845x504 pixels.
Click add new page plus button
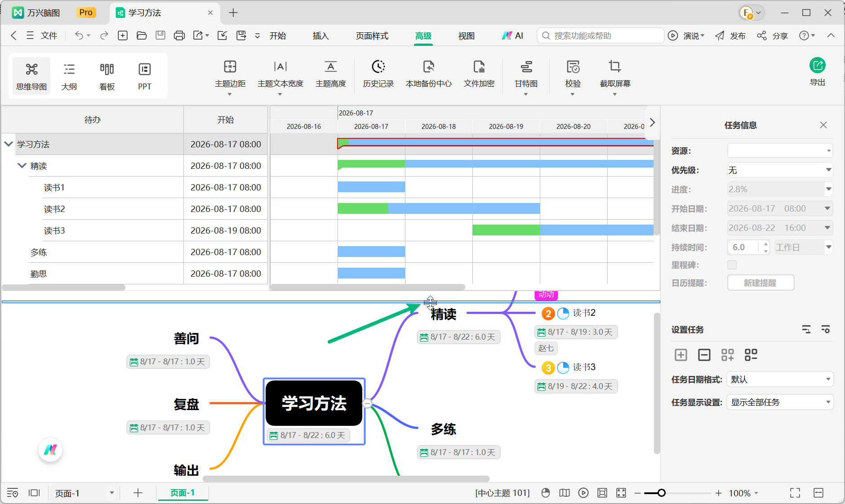pos(138,493)
